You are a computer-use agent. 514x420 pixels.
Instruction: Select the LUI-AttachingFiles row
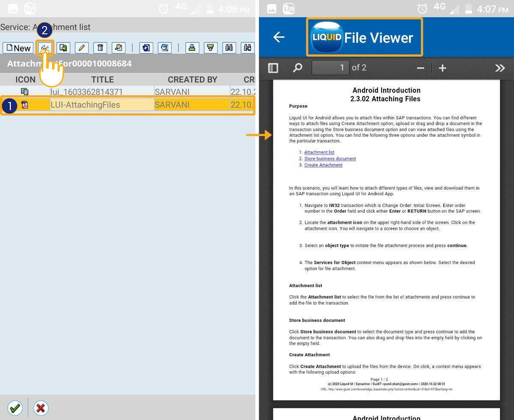[102, 105]
